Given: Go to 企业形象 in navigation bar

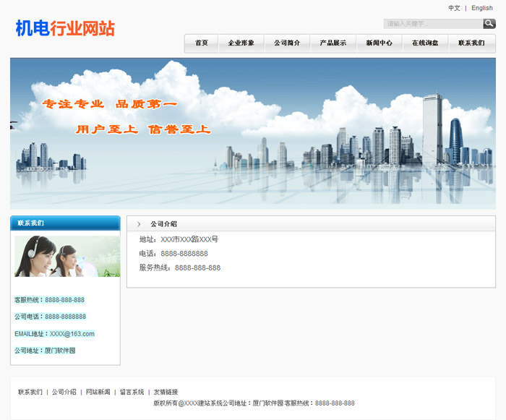Looking at the screenshot, I should [241, 43].
